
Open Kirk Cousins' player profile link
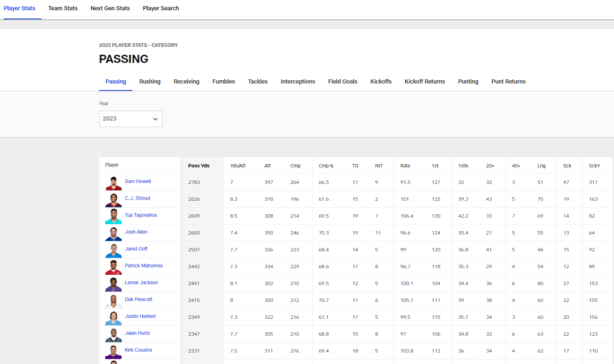pyautogui.click(x=139, y=350)
